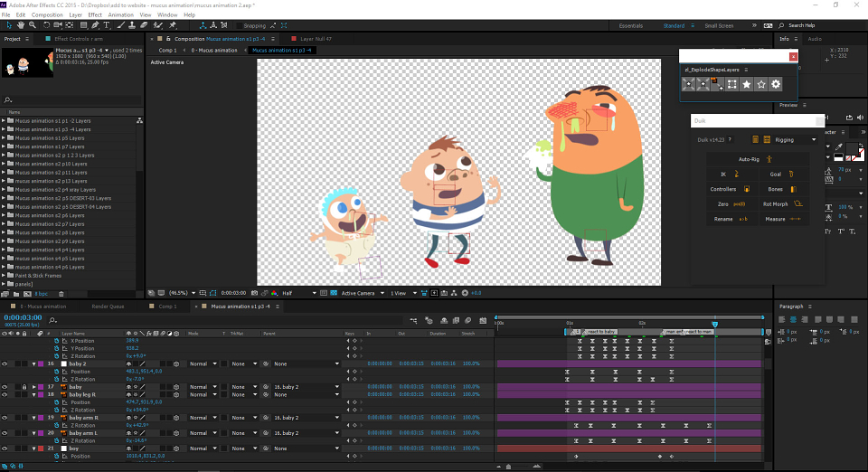Click the gear settings icon in ExplodeShapeLayers
868x472 pixels.
[776, 84]
